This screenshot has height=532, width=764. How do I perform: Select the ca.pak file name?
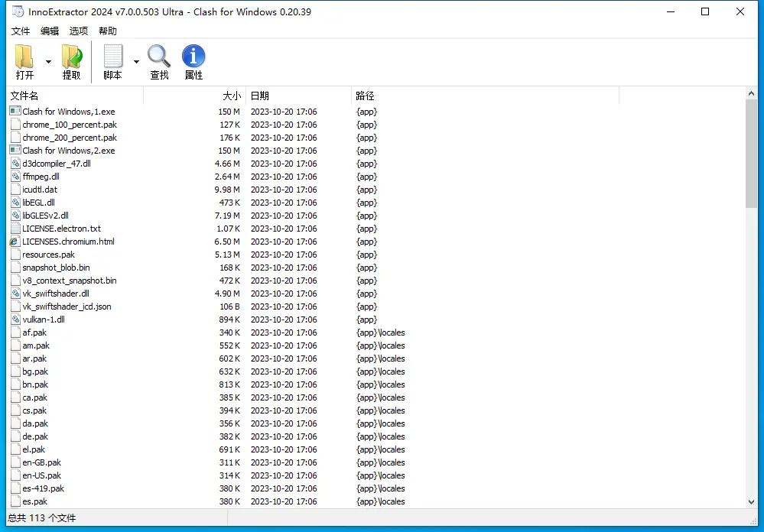point(34,397)
